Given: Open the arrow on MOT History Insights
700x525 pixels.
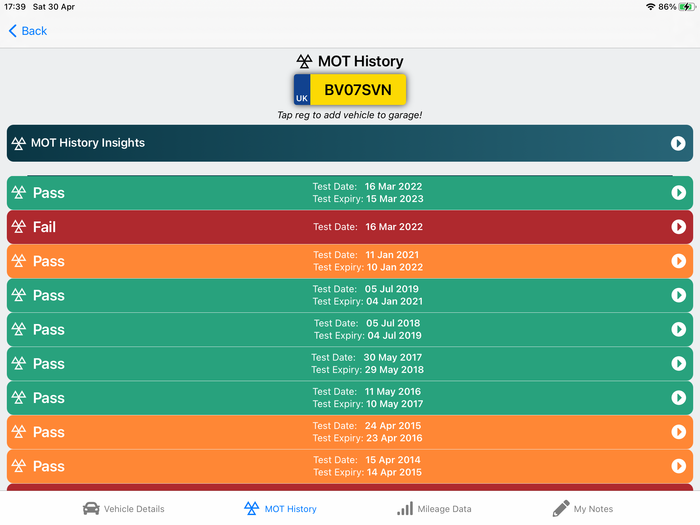Looking at the screenshot, I should (x=678, y=143).
